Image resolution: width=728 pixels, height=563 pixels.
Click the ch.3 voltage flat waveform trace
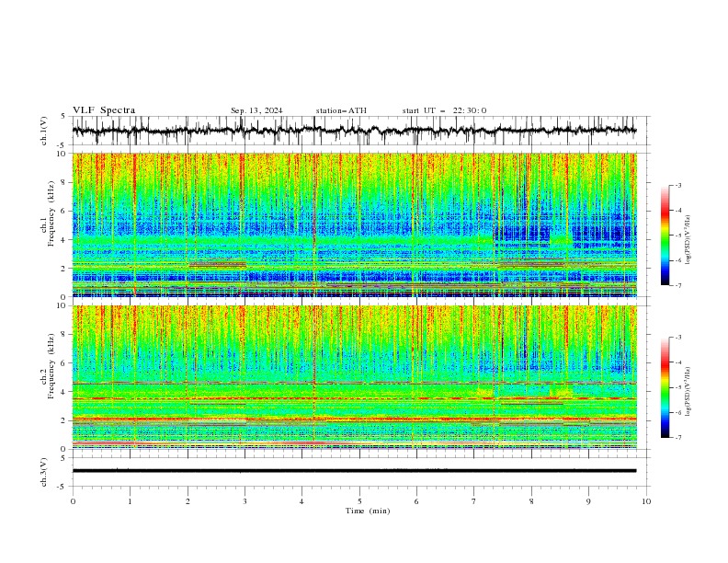tap(354, 471)
